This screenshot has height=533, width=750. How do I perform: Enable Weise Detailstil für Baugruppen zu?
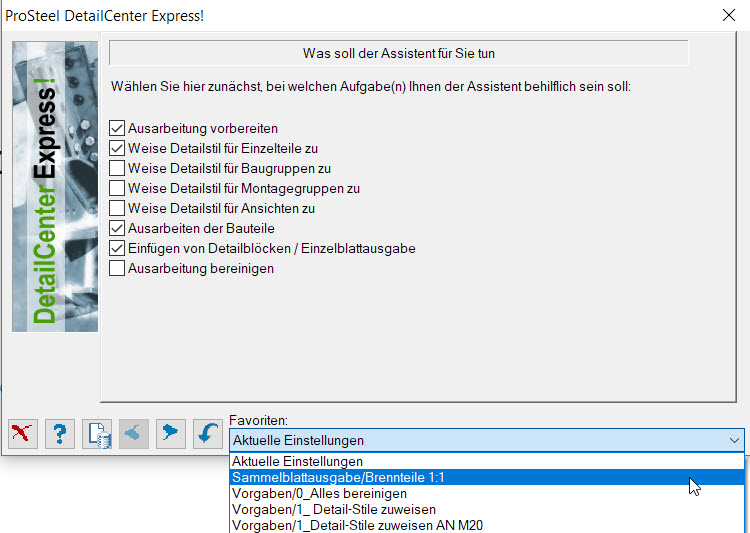click(117, 168)
